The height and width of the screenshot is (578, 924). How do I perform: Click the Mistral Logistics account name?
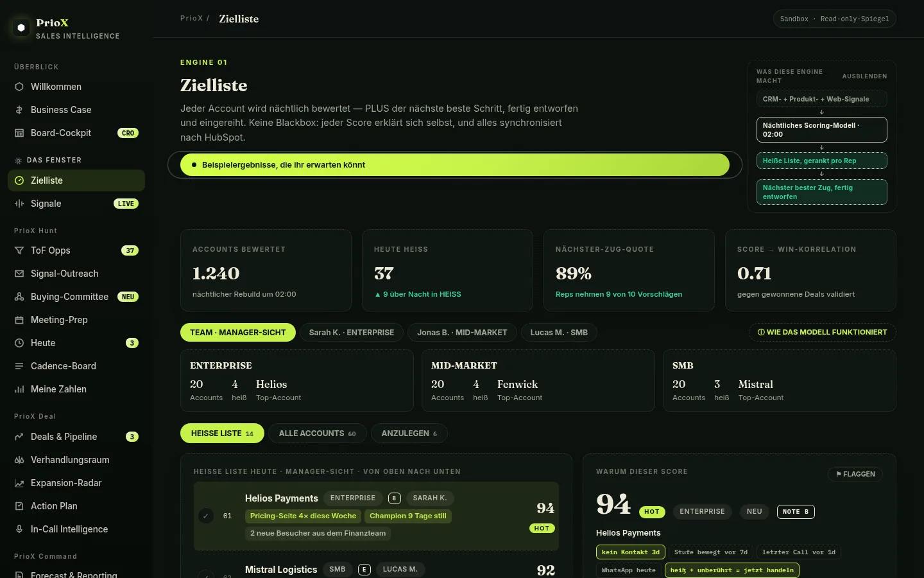[x=281, y=570]
